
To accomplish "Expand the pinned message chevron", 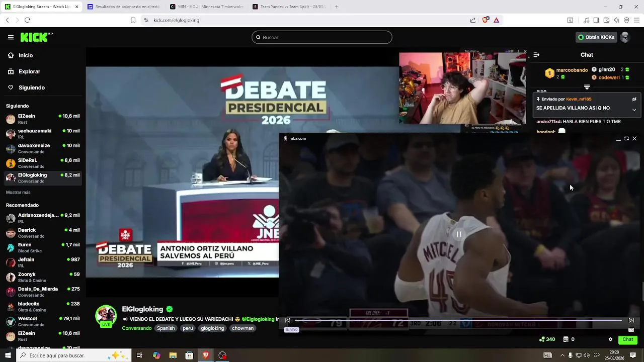I will (x=634, y=109).
